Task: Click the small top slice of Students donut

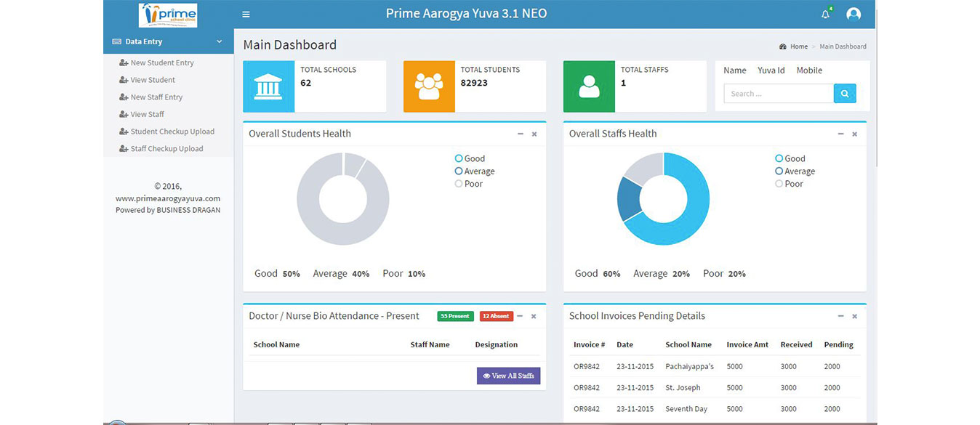Action: click(x=353, y=164)
